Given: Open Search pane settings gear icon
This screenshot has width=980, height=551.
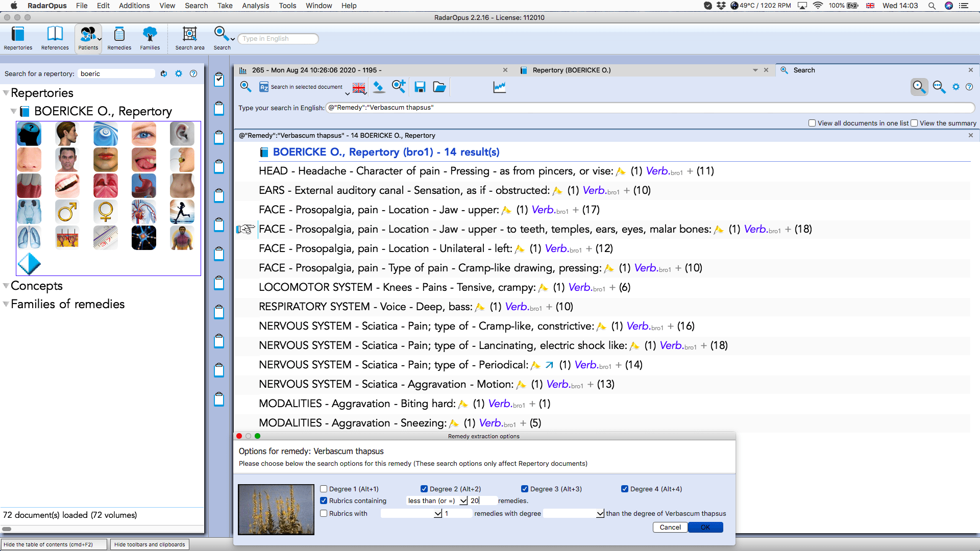Looking at the screenshot, I should pos(956,87).
